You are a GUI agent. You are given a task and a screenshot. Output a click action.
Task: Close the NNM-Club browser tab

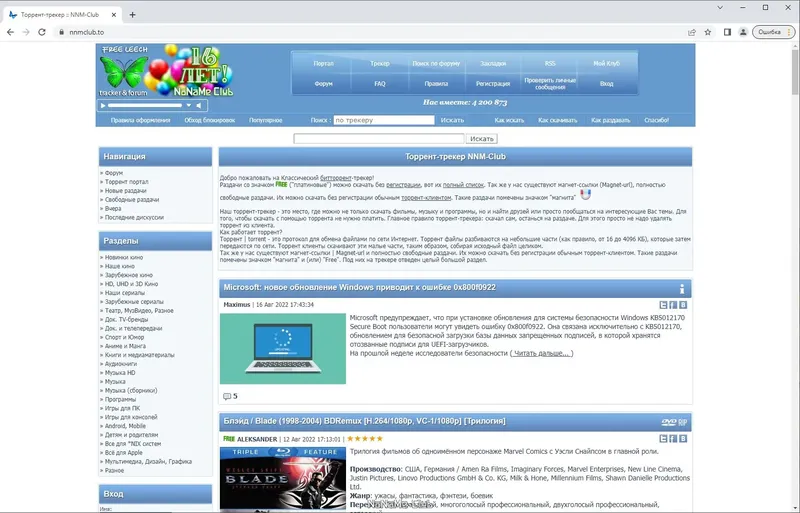click(114, 15)
